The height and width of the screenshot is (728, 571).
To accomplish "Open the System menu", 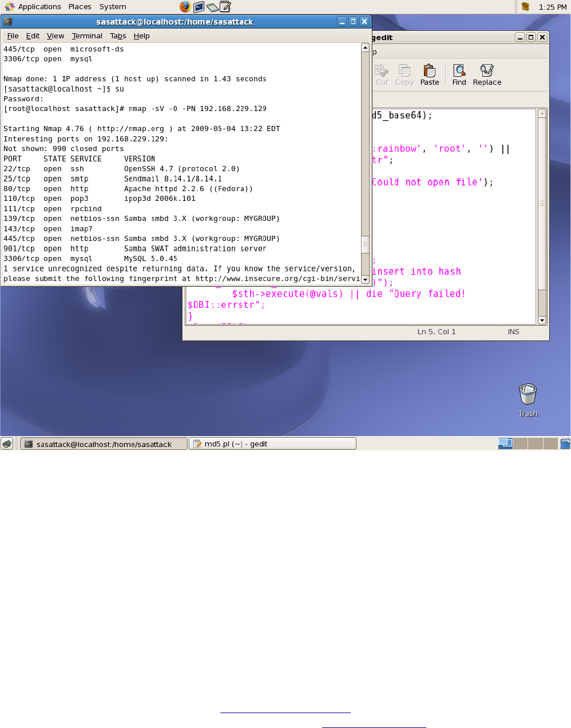I will [113, 7].
